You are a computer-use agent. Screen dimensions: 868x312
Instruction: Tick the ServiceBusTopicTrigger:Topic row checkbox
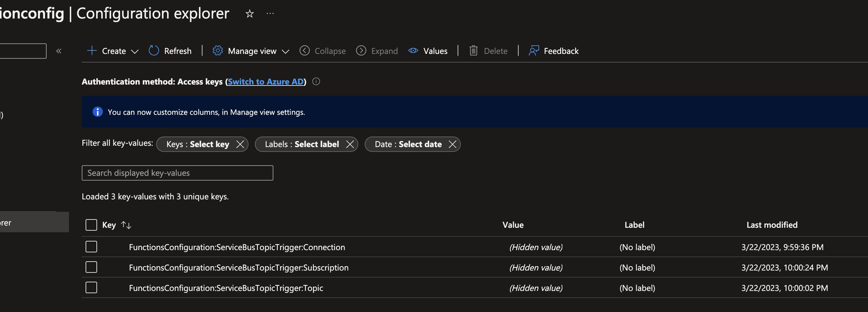tap(91, 288)
